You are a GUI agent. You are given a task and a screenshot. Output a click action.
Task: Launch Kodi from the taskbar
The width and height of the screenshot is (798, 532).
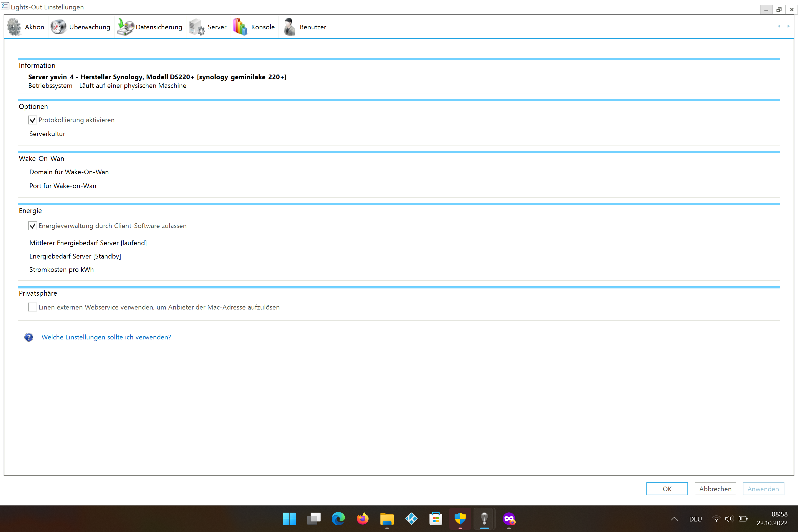tap(411, 519)
